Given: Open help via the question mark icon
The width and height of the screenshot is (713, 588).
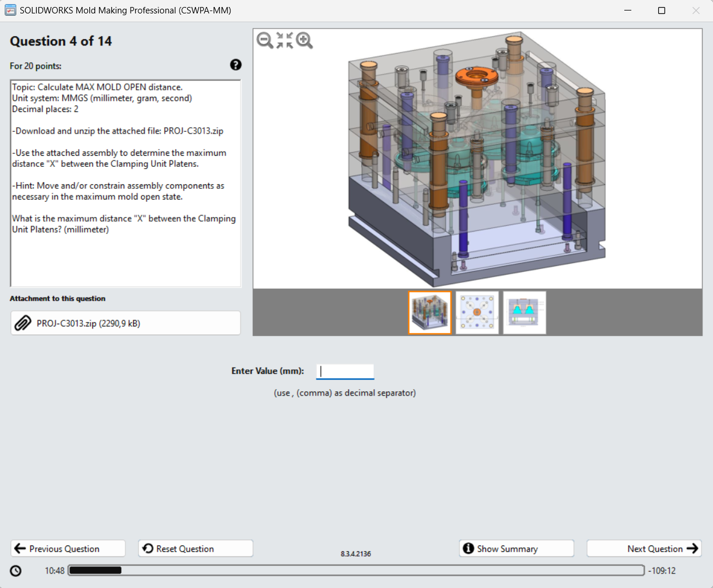Looking at the screenshot, I should [x=235, y=65].
